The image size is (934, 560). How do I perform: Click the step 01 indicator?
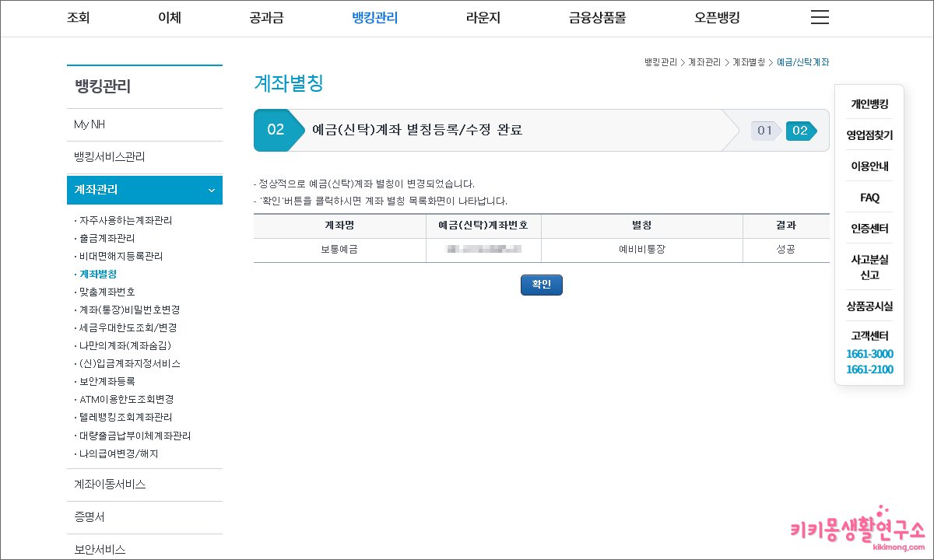coord(764,131)
